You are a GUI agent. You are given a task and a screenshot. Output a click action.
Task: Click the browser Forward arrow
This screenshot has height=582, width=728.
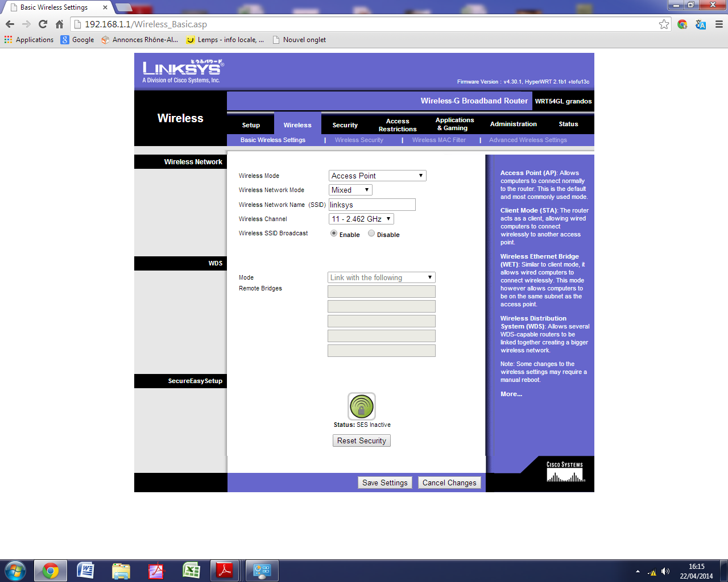click(x=26, y=24)
